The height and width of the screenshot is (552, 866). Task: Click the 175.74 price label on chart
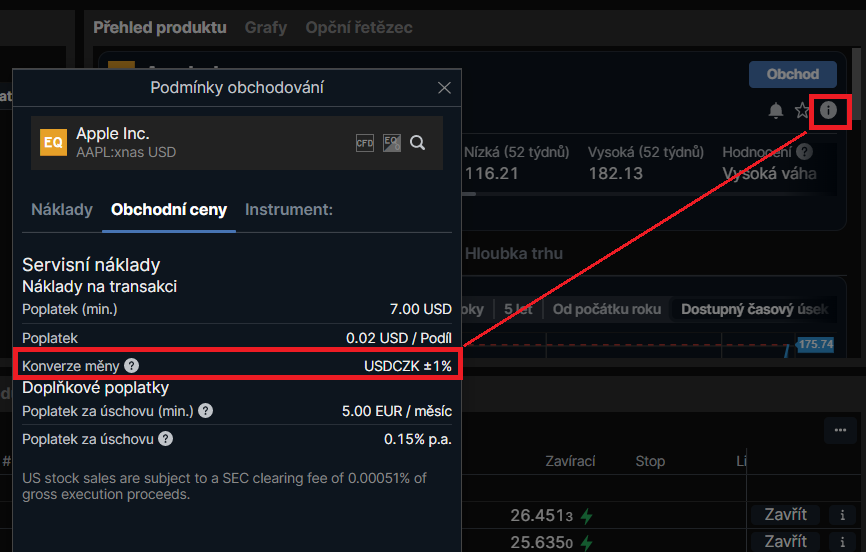pos(815,344)
